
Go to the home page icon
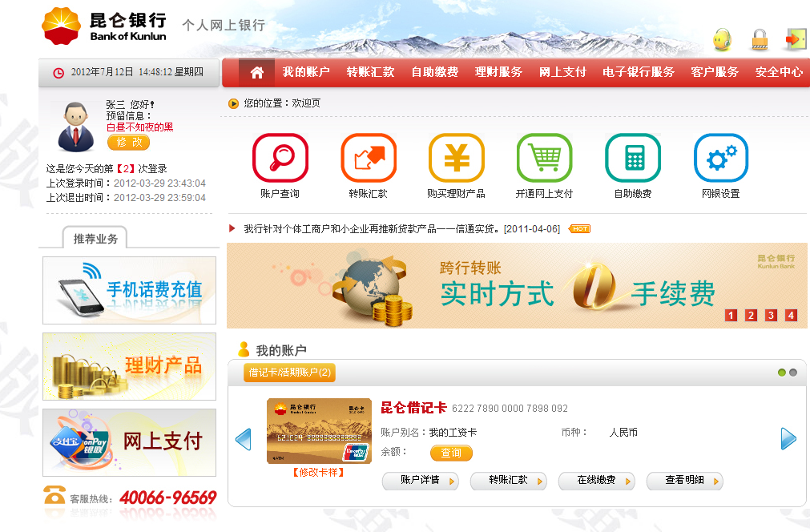256,72
